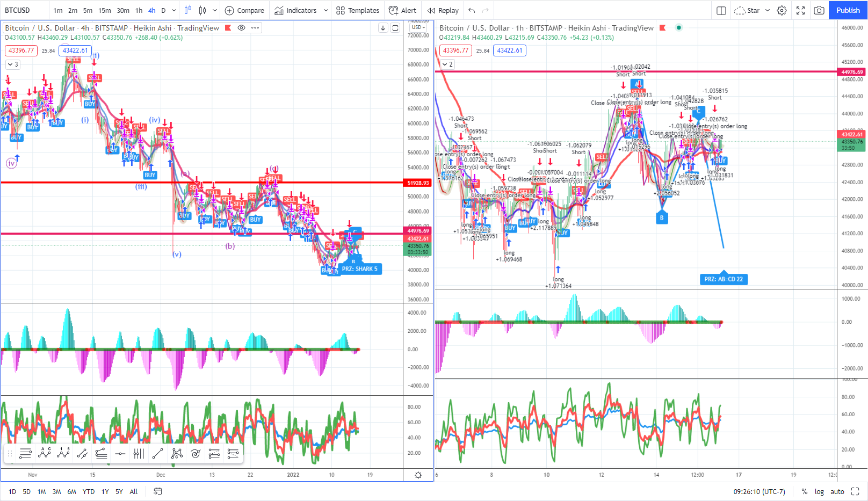Select the vertical cycle lines tool
868x501 pixels.
click(x=139, y=454)
